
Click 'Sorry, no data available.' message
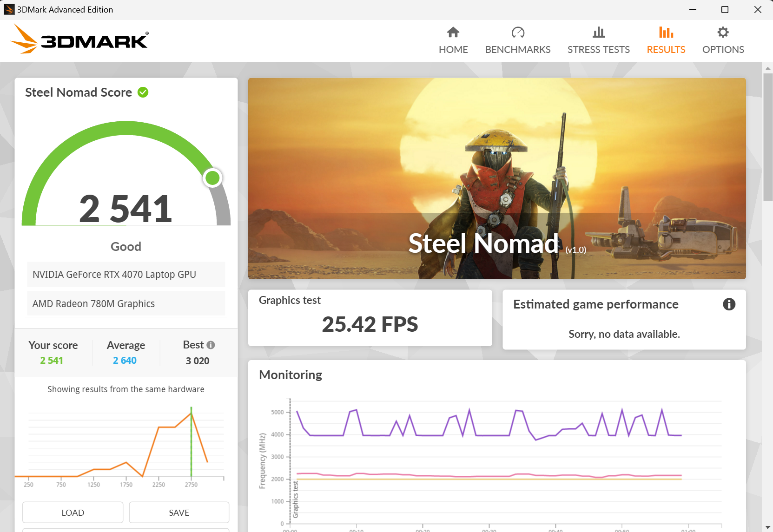point(624,334)
